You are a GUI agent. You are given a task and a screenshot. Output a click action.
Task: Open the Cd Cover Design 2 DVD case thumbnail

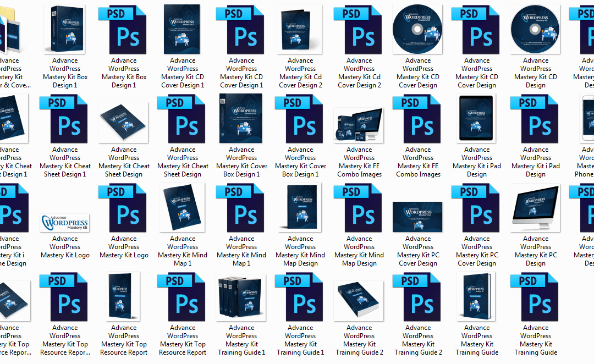300,30
